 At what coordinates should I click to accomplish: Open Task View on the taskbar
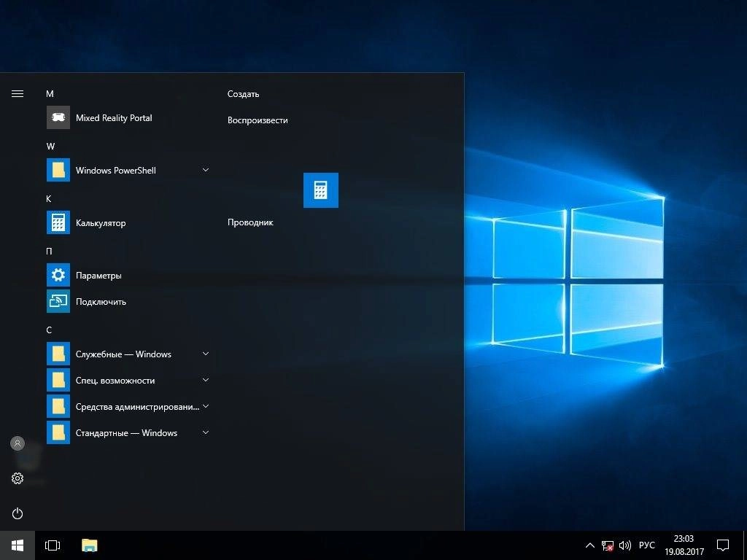(53, 545)
